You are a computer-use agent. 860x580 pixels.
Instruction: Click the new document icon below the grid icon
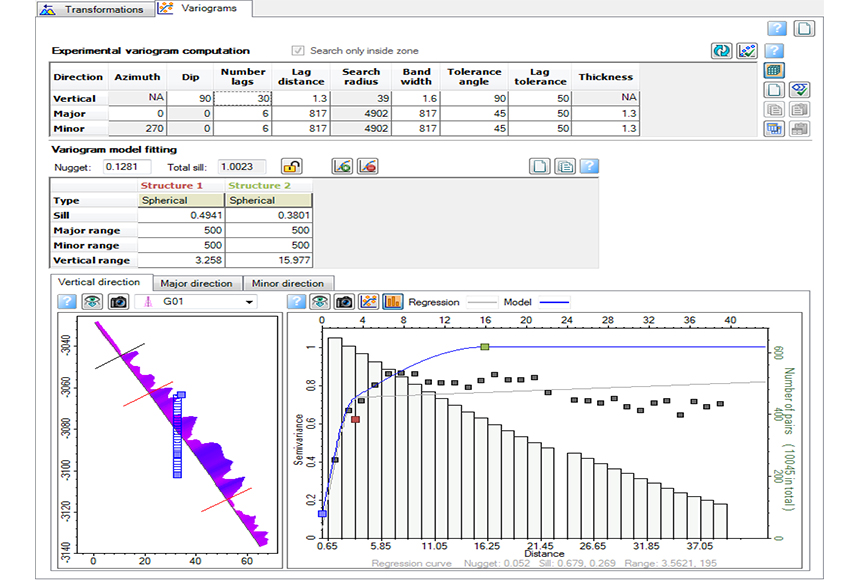[772, 89]
